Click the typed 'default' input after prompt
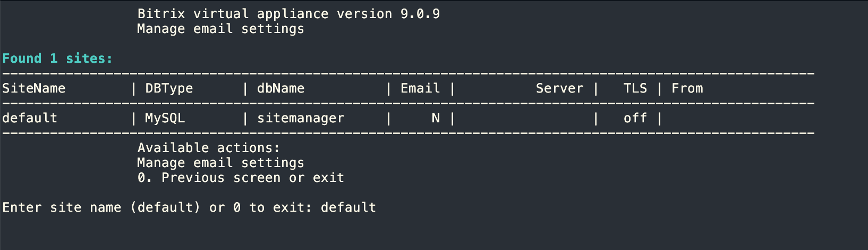The width and height of the screenshot is (868, 250). 348,207
